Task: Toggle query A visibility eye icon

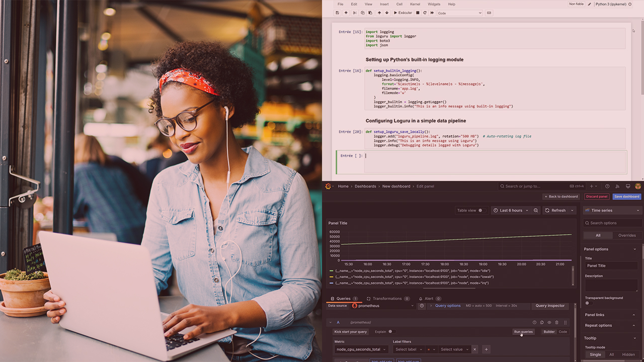Action: [x=549, y=322]
